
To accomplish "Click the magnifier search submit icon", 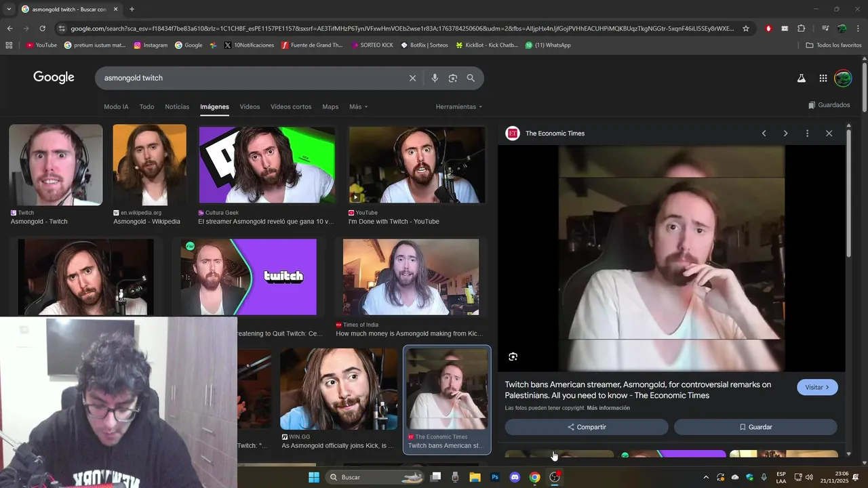I will (x=471, y=78).
